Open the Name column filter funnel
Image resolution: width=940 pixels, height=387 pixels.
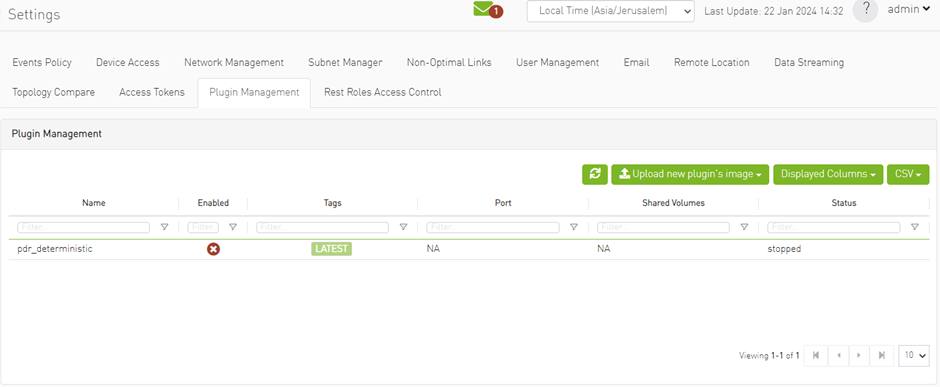[x=164, y=228]
